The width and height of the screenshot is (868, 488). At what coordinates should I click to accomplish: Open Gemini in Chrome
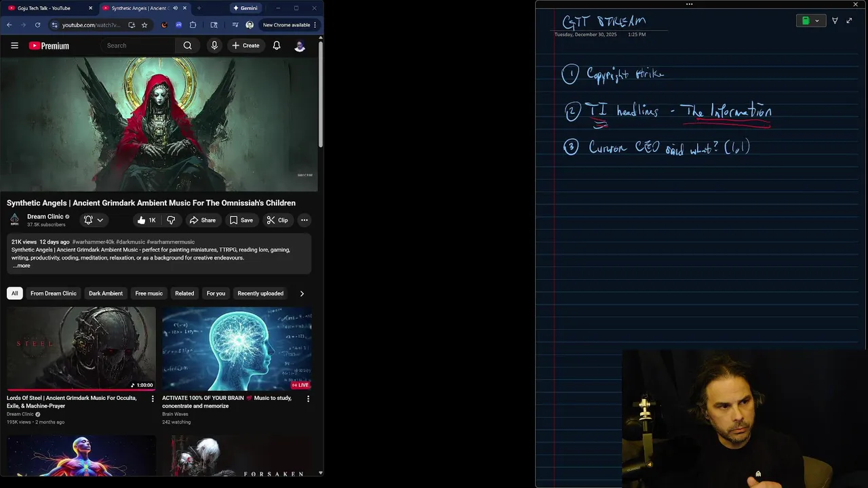245,8
